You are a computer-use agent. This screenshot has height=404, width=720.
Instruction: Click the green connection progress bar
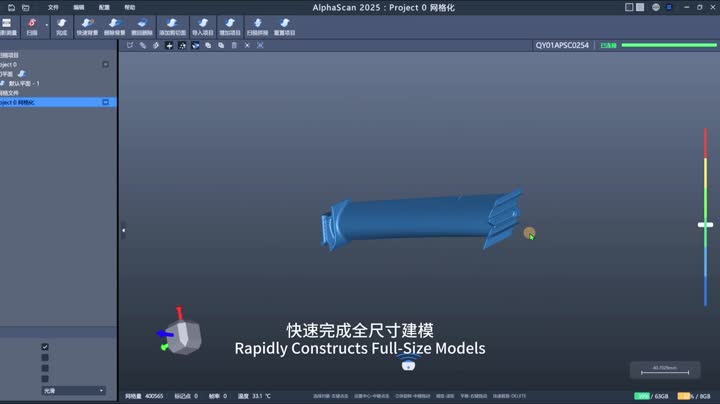pyautogui.click(x=669, y=45)
